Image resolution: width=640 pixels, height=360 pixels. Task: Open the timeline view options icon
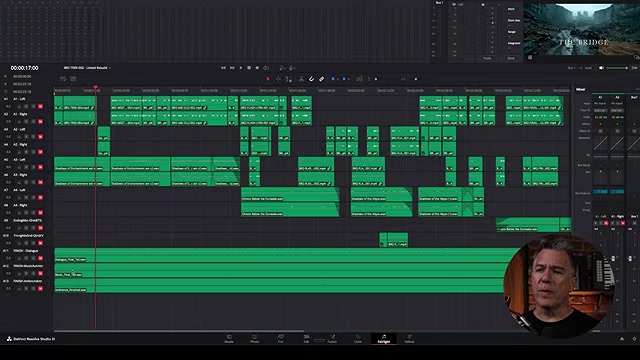(63, 79)
